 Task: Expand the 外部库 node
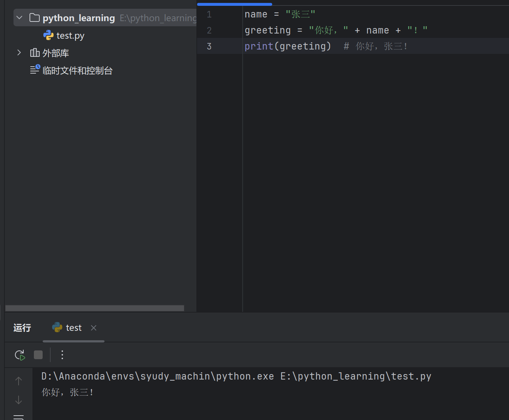(19, 53)
